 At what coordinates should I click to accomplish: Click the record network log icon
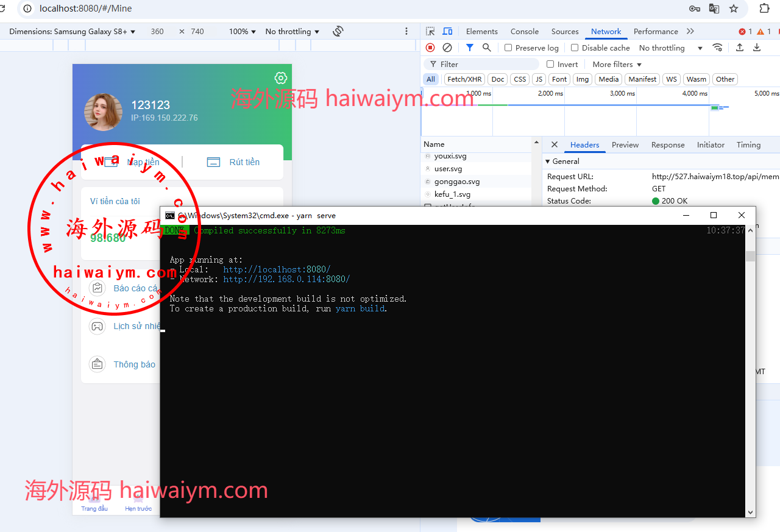[x=430, y=48]
